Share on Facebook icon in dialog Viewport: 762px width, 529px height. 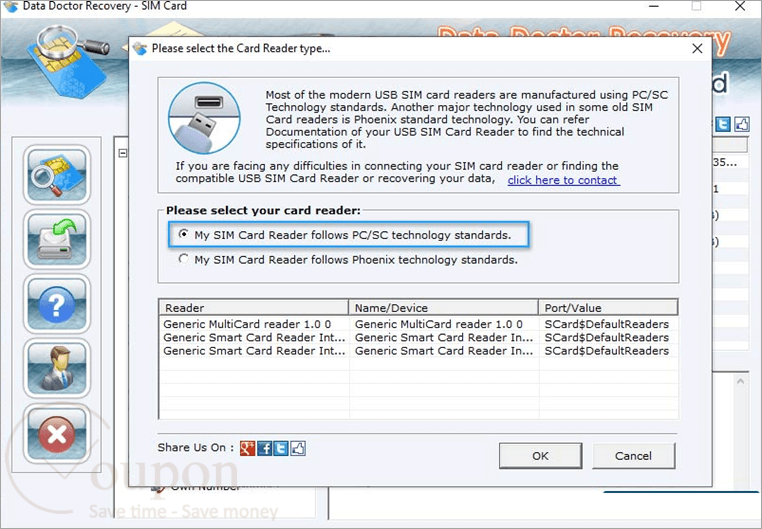pos(264,448)
